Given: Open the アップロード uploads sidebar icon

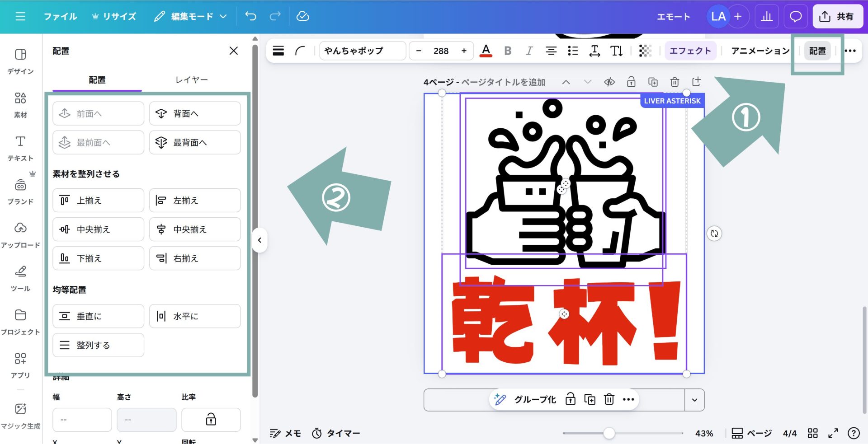Looking at the screenshot, I should (20, 235).
